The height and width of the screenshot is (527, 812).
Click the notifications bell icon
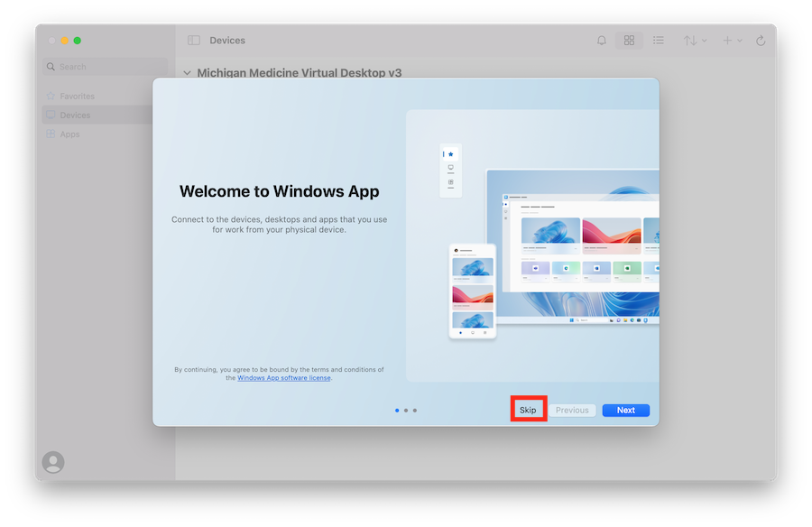tap(602, 41)
